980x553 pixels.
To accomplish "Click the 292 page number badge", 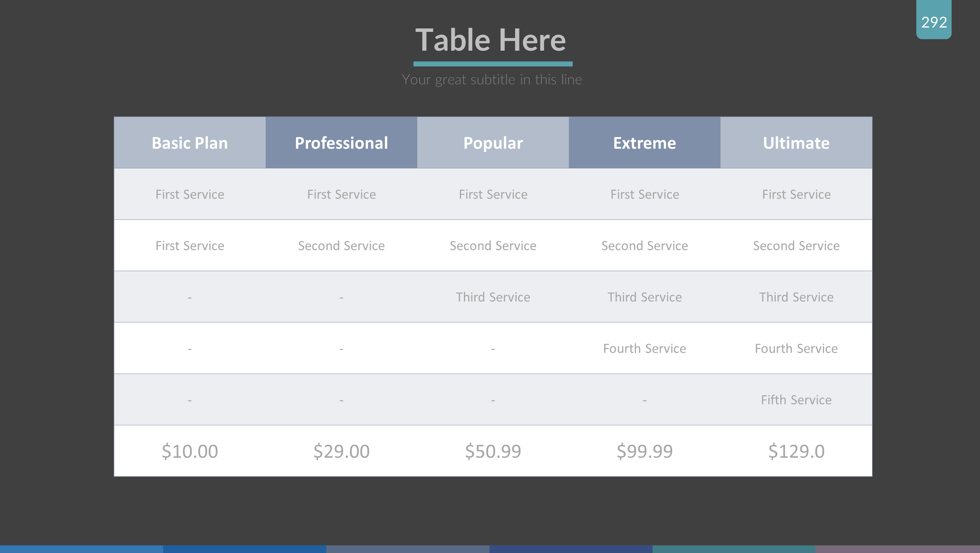I will 934,22.
